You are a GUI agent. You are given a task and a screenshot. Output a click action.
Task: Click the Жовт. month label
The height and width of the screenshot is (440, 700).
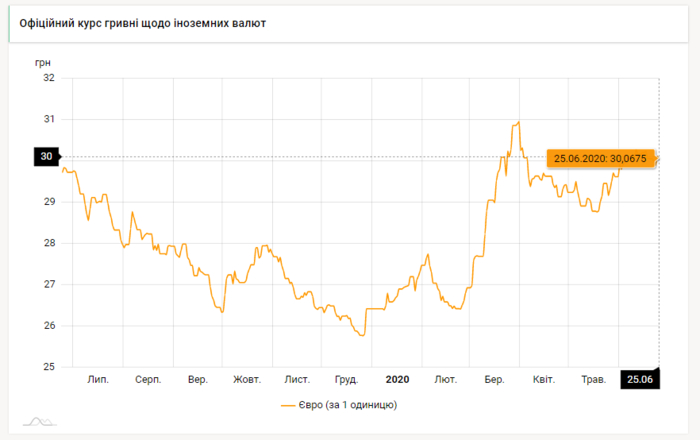tap(247, 379)
